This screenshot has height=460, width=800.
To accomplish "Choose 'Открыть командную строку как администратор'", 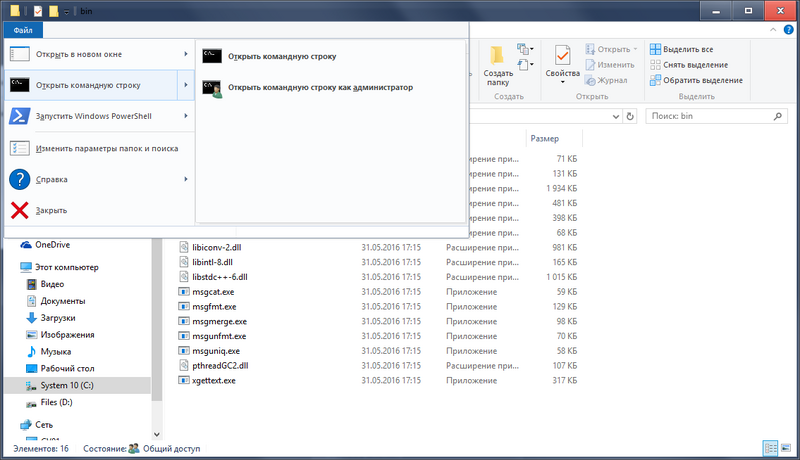I will click(320, 88).
